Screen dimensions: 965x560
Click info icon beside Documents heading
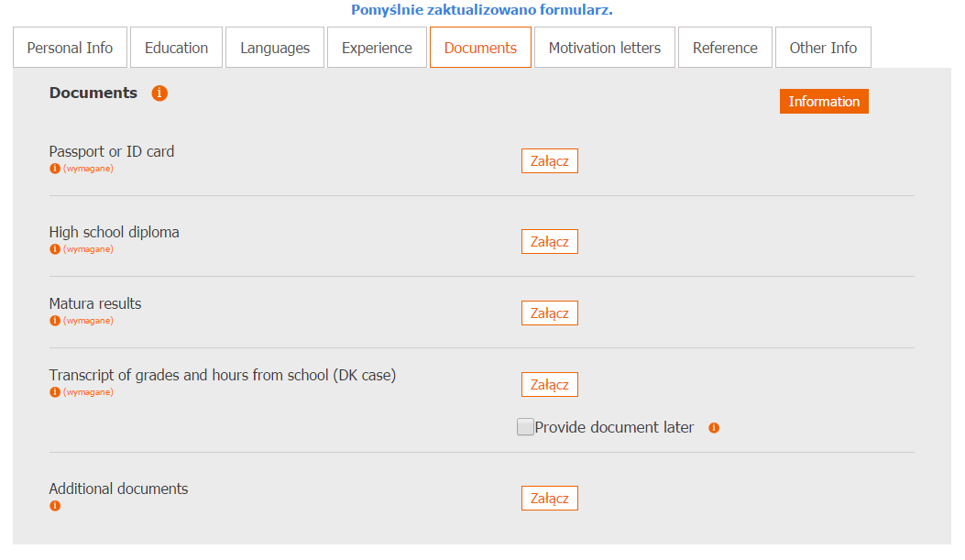pyautogui.click(x=159, y=93)
